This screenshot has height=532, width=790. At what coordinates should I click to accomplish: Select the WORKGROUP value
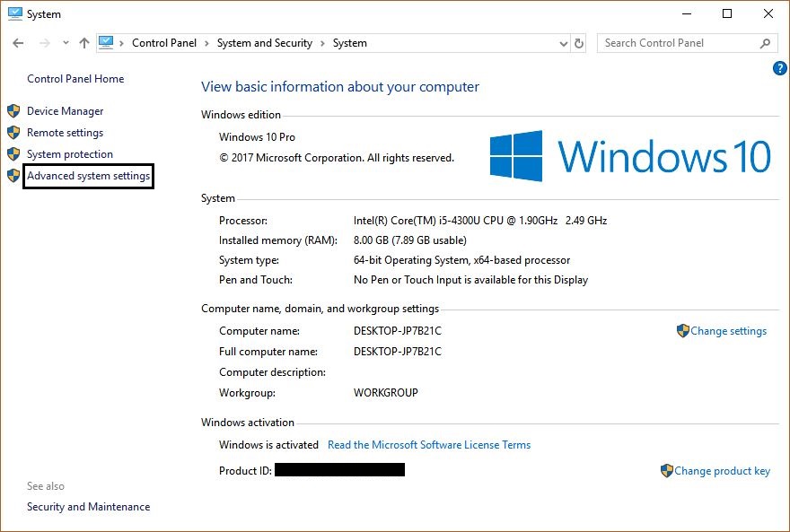[x=386, y=393]
